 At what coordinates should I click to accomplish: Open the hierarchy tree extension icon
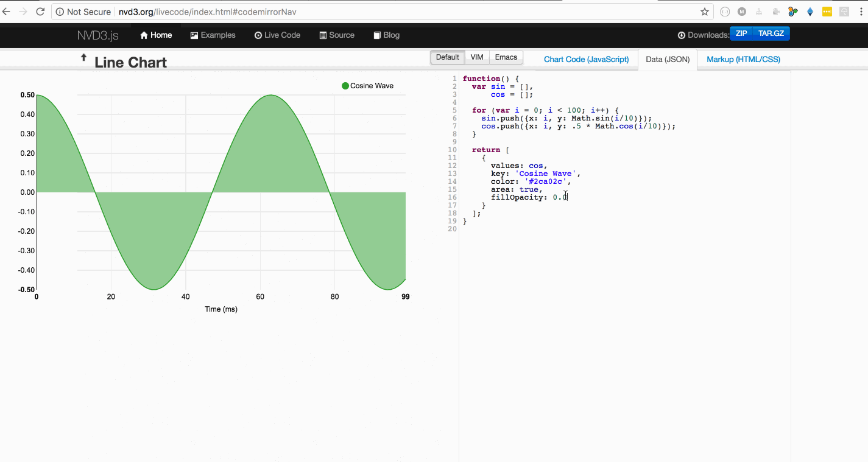pos(759,12)
